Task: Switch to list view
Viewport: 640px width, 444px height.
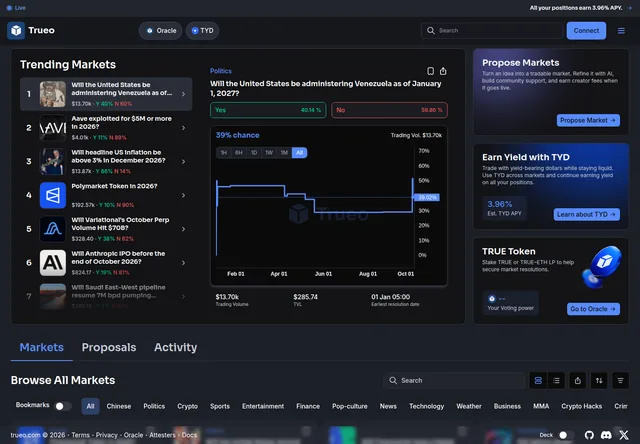Action: [556, 380]
